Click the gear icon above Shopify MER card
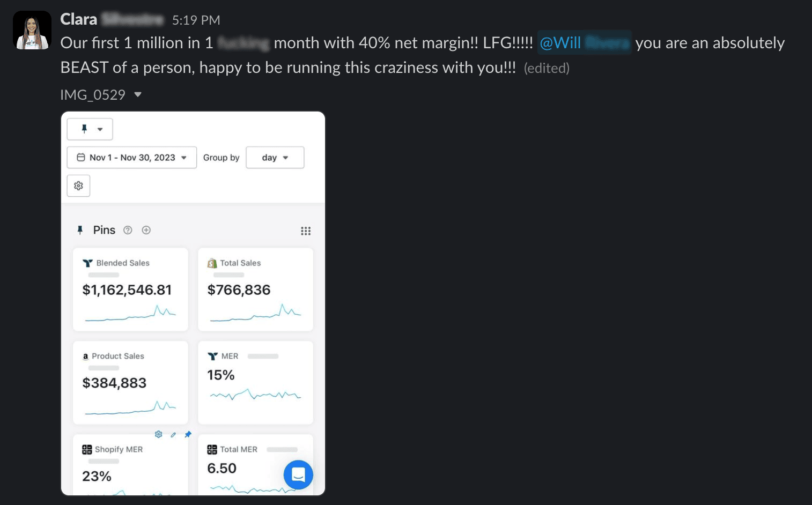 pos(159,434)
